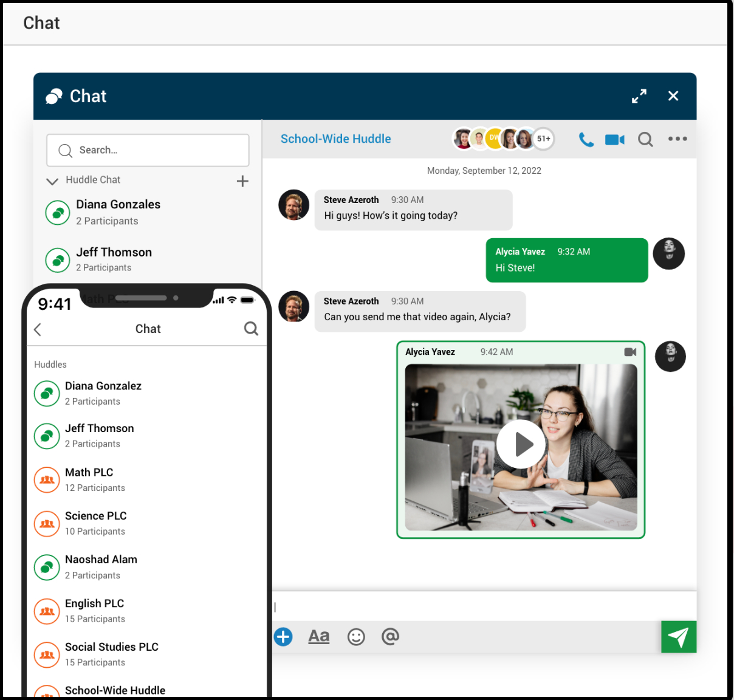Image resolution: width=734 pixels, height=700 pixels.
Task: Click the Chat logo icon in header
Action: (x=54, y=96)
